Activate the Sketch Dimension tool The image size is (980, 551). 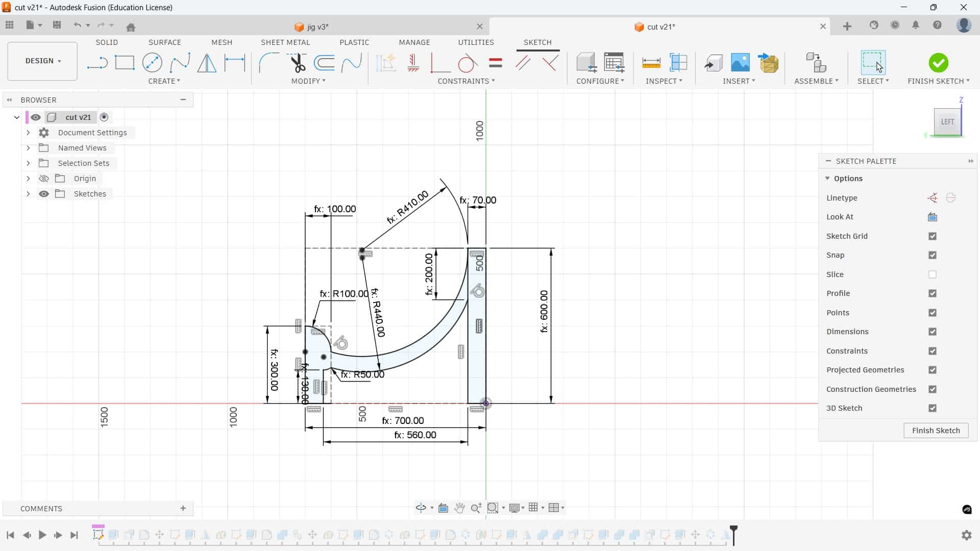coord(235,63)
